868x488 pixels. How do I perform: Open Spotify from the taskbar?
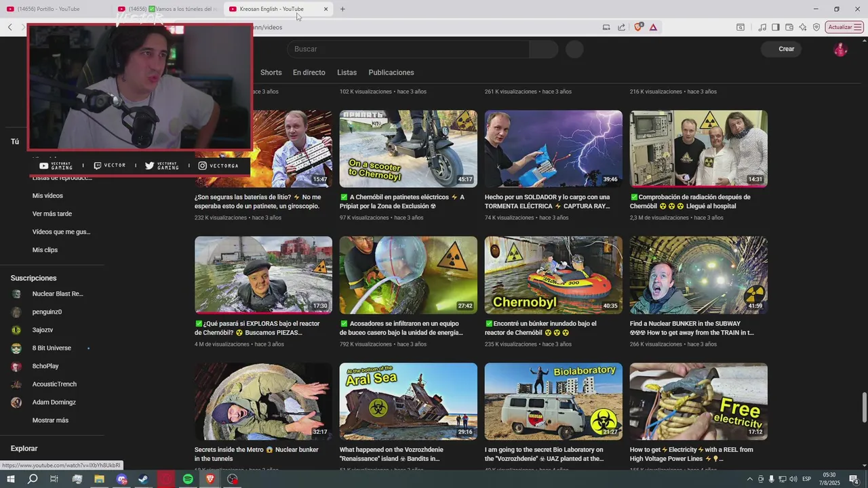189,479
